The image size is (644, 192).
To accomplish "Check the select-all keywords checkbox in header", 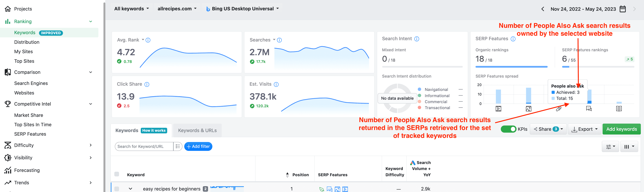I will coord(117,174).
